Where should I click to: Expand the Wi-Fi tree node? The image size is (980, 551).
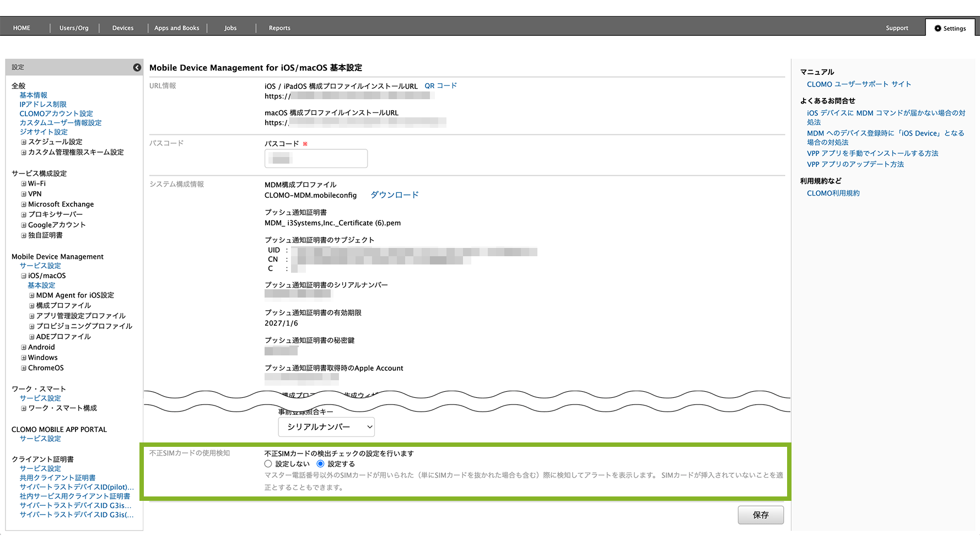point(24,184)
